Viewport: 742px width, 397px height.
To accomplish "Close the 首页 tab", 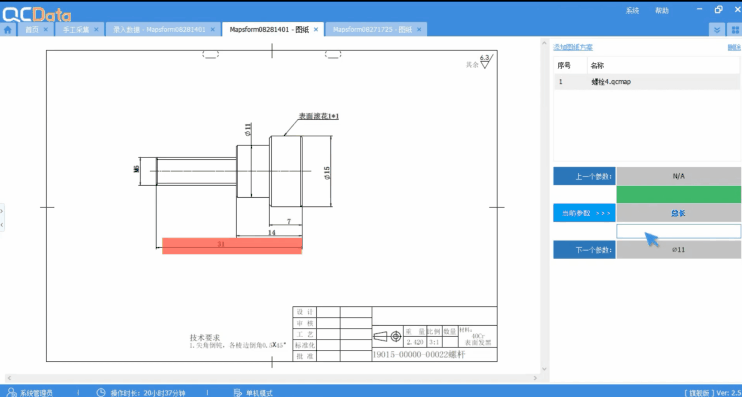I will [45, 29].
